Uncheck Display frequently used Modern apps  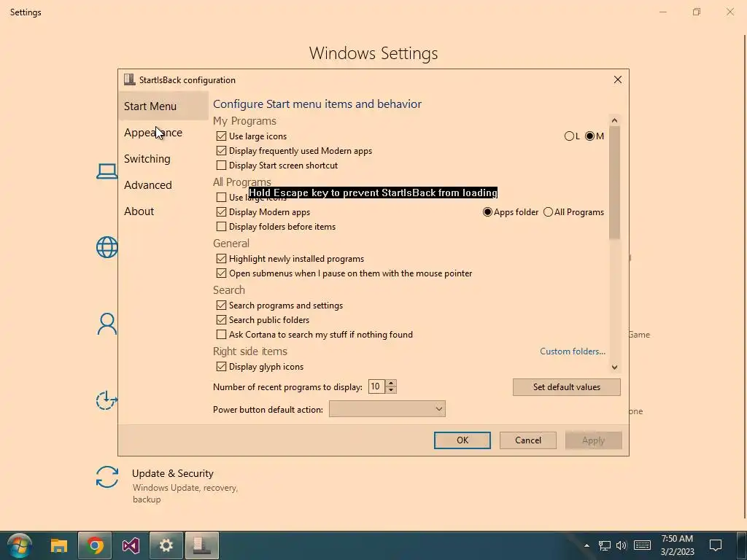[221, 151]
